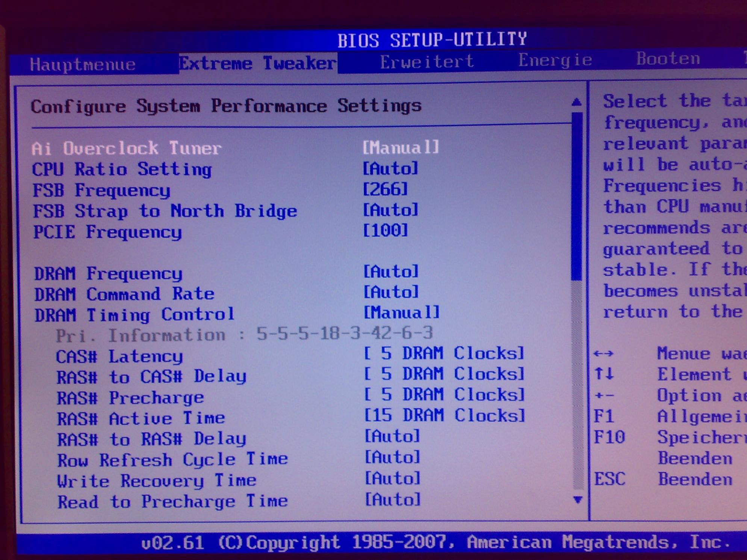Select FSB Strap to North Bridge label
Viewport: 747px width, 560px height.
point(165,211)
